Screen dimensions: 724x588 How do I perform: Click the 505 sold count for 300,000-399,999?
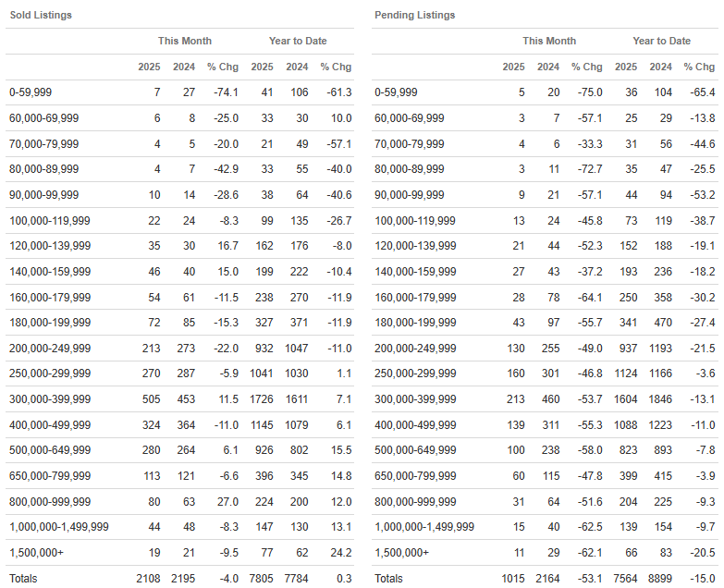click(x=152, y=399)
